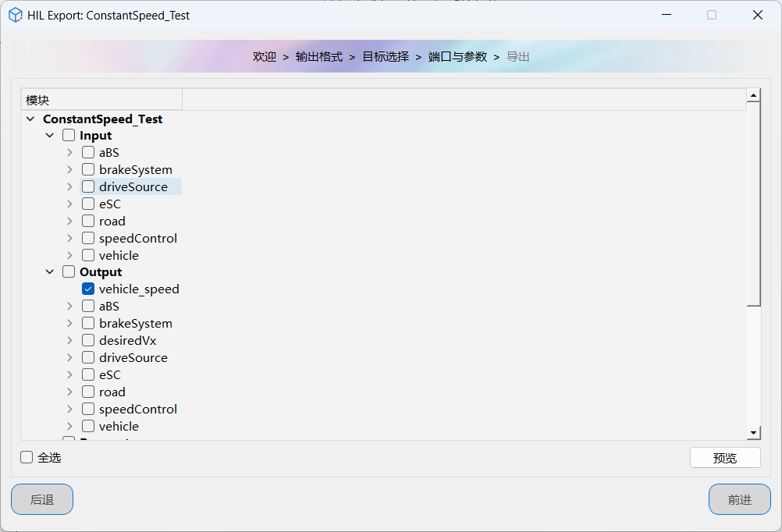Collapse the Output tree group
Image resolution: width=782 pixels, height=532 pixels.
click(50, 272)
